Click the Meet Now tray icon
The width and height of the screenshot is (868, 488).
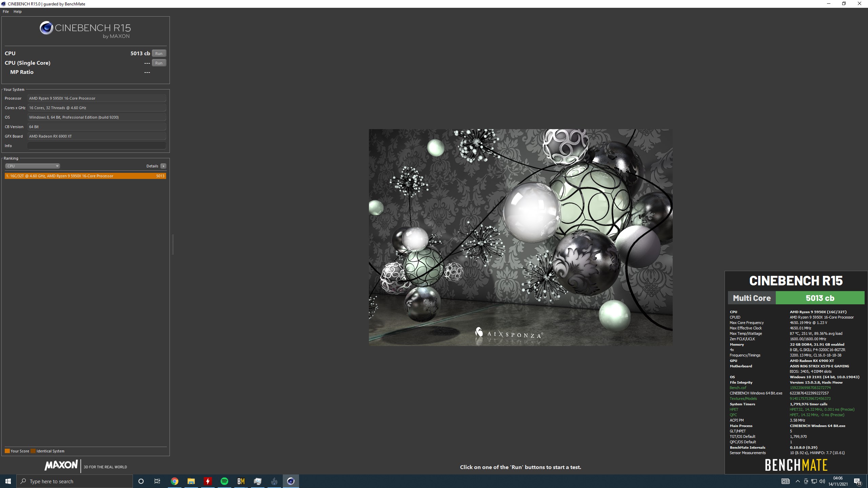806,481
